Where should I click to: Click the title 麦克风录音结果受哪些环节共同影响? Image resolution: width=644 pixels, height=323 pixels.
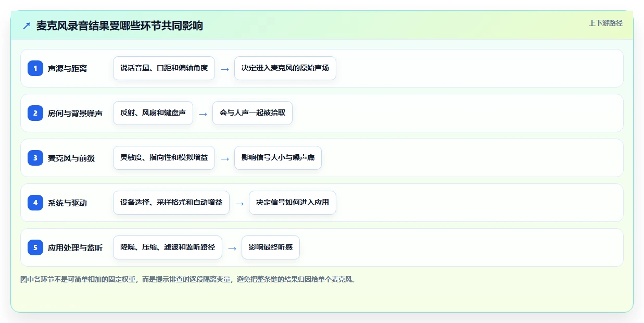point(120,26)
